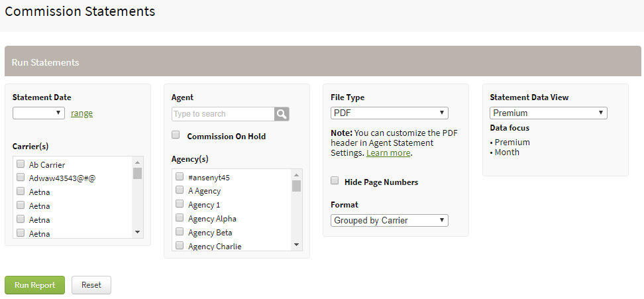The width and height of the screenshot is (644, 299).
Task: Open the Statement Date dropdown
Action: (x=38, y=113)
